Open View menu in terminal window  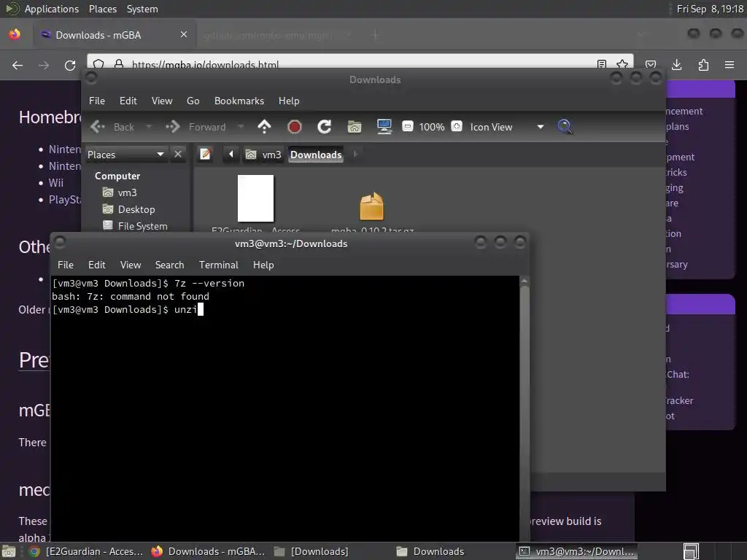[131, 265]
